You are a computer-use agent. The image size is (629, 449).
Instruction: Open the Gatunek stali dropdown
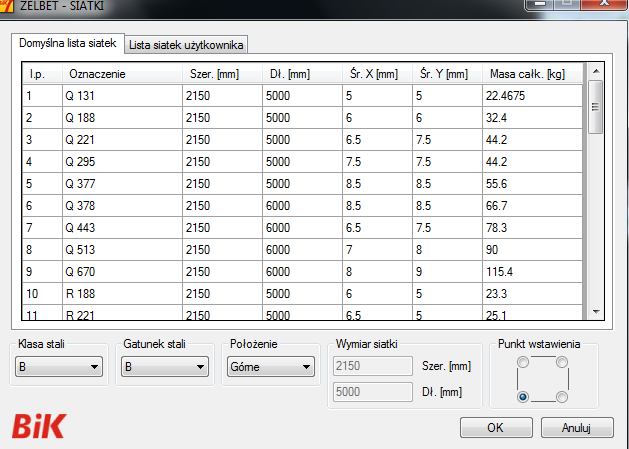point(165,367)
